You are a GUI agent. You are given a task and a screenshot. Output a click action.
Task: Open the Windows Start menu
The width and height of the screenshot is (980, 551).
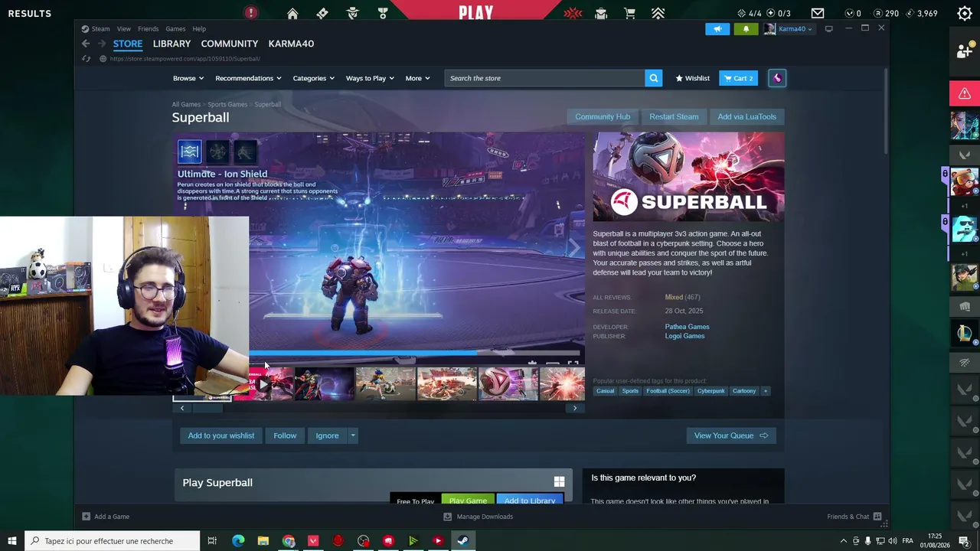12,541
